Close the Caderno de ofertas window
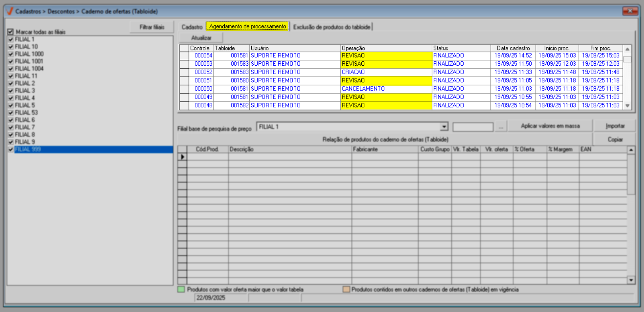This screenshot has width=644, height=312. click(x=630, y=11)
